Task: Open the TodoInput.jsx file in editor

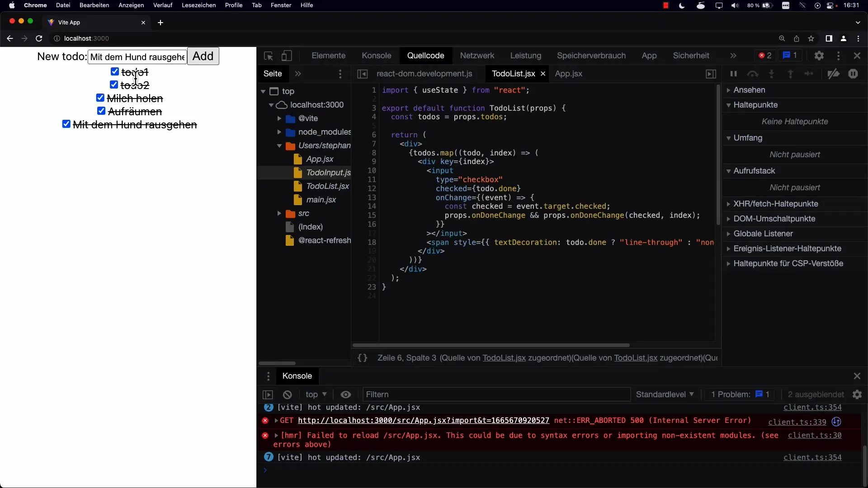Action: tap(328, 172)
